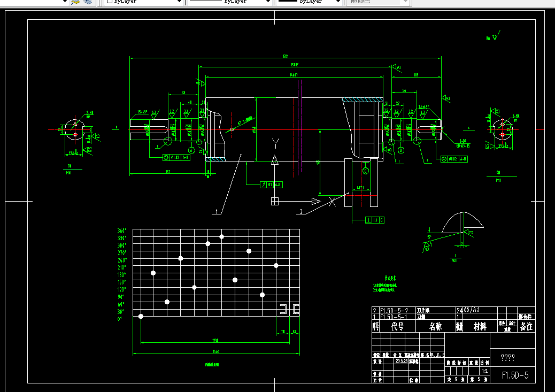Select the perpendicularity tolerance frame 1.3 G
Screen dimensions: 555x392
pyautogui.click(x=375, y=220)
